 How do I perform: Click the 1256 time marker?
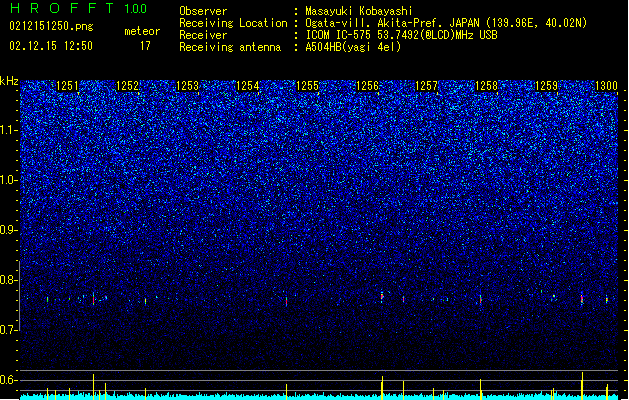click(x=367, y=86)
